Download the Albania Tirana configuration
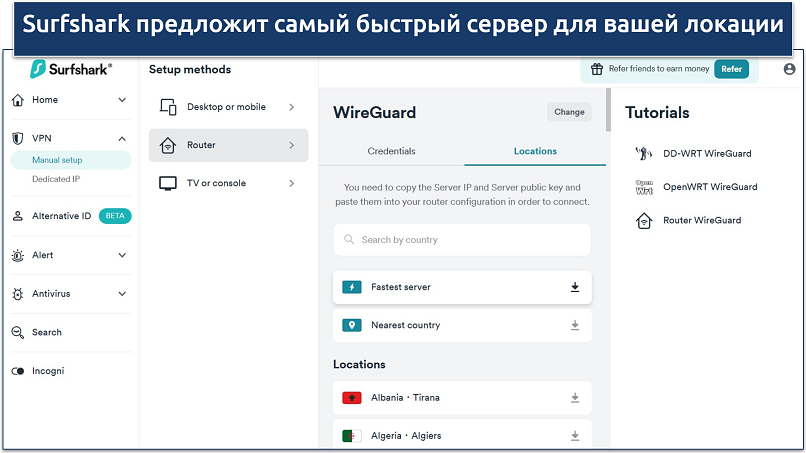This screenshot has height=453, width=806. 575,397
